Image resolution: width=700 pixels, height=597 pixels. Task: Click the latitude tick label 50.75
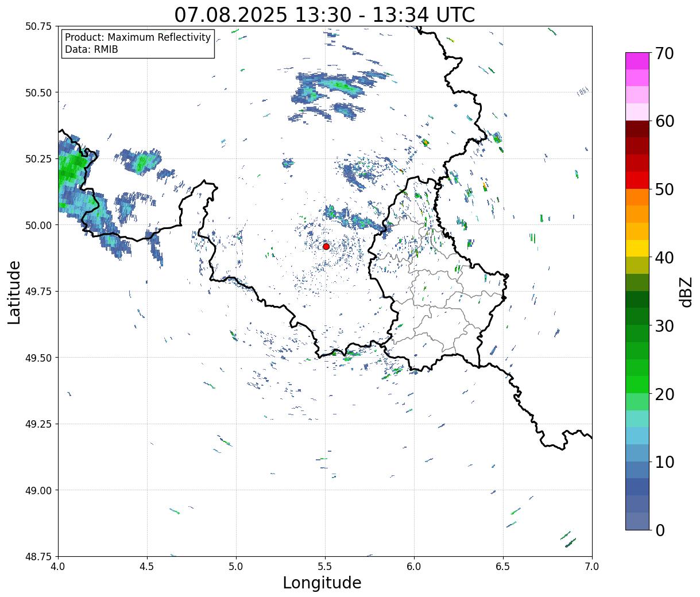pyautogui.click(x=38, y=26)
